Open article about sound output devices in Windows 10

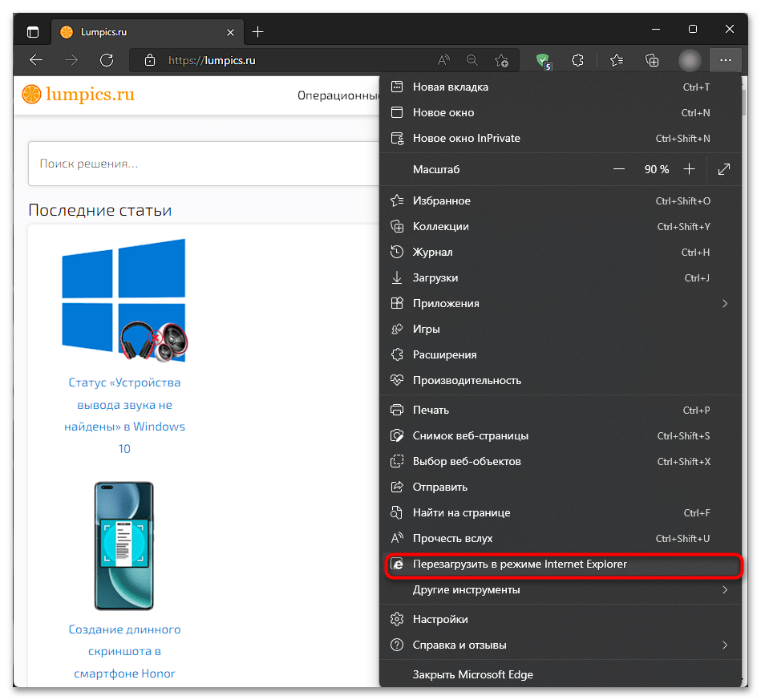(x=125, y=416)
